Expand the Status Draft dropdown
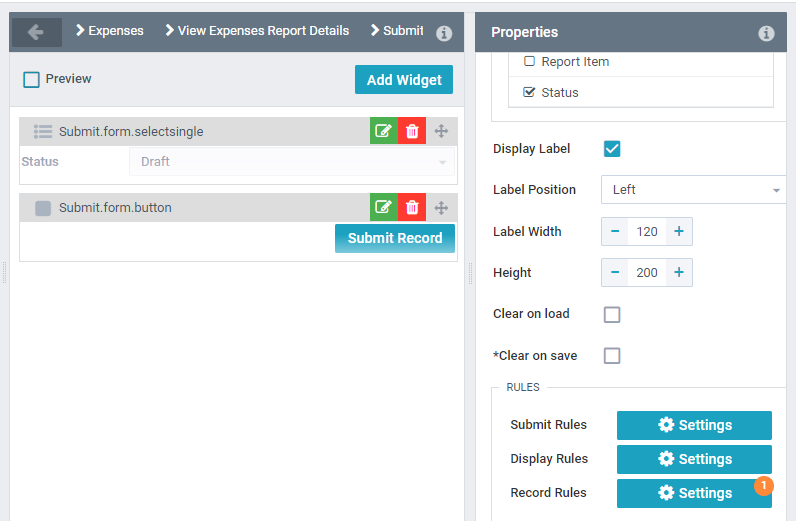Screen dimensions: 796x521 point(291,162)
